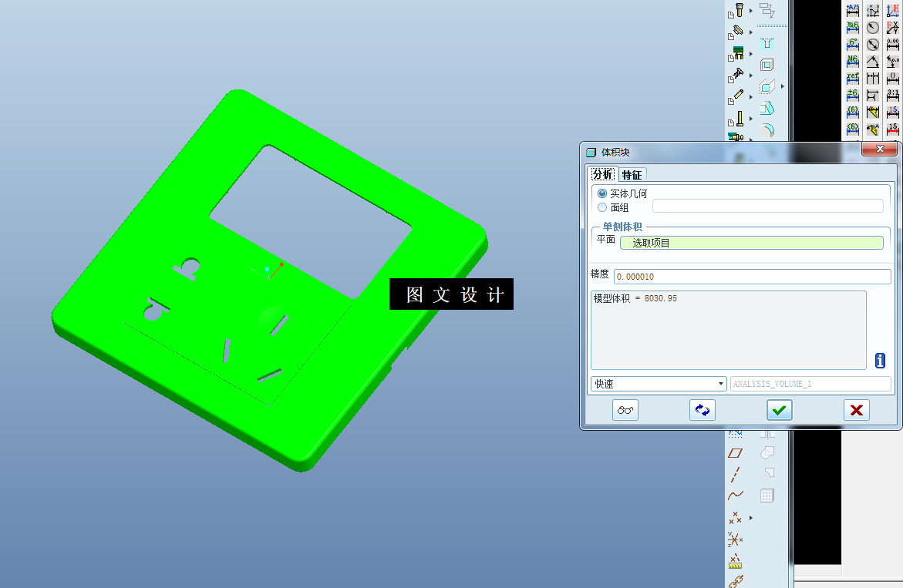Expand the datum point flyout arrow
903x588 pixels.
(x=751, y=518)
